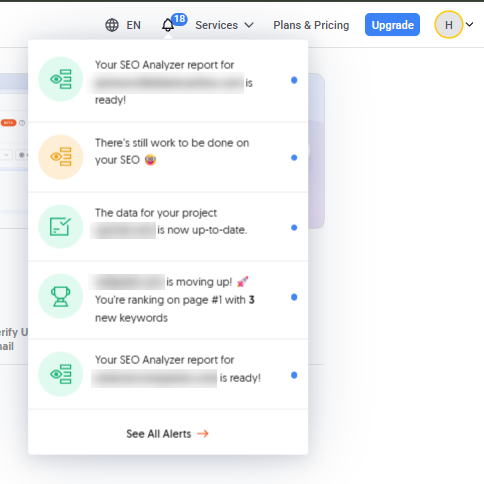
Task: Click the last SEO Analyzer report icon
Action: pos(61,374)
